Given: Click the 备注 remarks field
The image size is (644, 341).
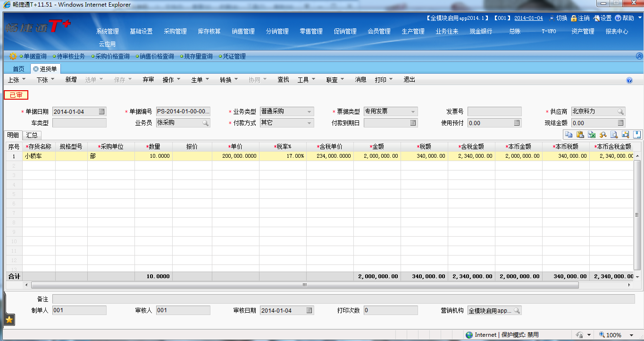Looking at the screenshot, I should pos(343,299).
